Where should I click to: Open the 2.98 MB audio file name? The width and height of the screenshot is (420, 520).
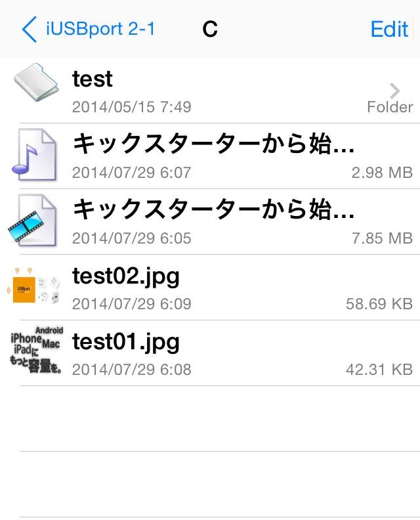[213, 144]
